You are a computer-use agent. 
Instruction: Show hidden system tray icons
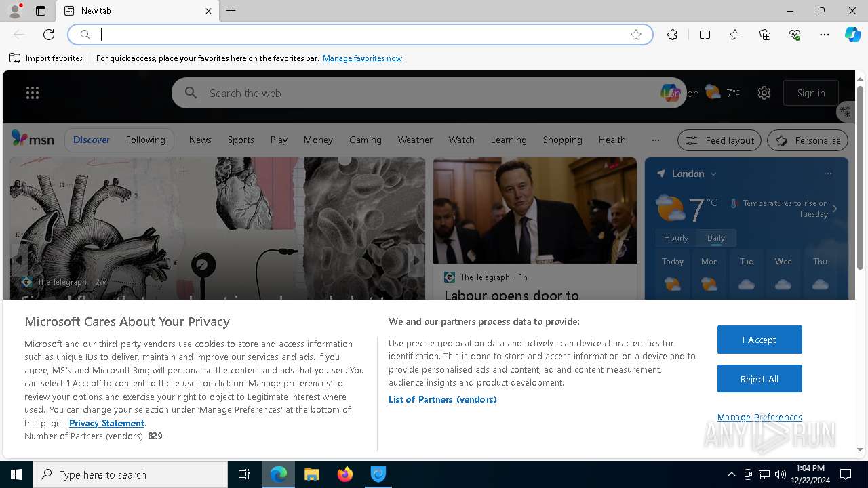point(731,474)
